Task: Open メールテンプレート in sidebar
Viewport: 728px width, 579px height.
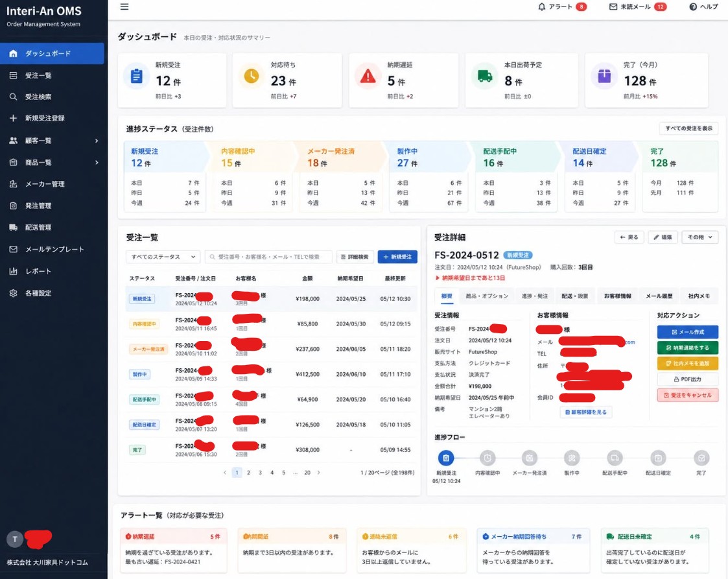Action: pos(52,250)
